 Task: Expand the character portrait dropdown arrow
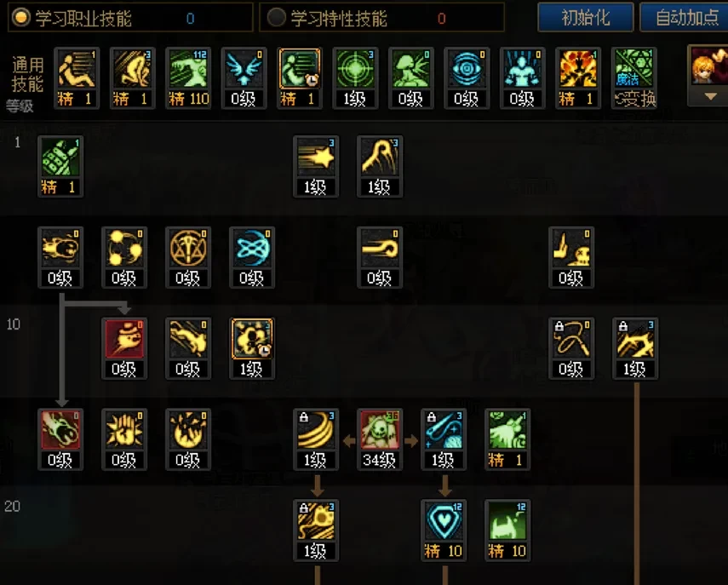[710, 96]
